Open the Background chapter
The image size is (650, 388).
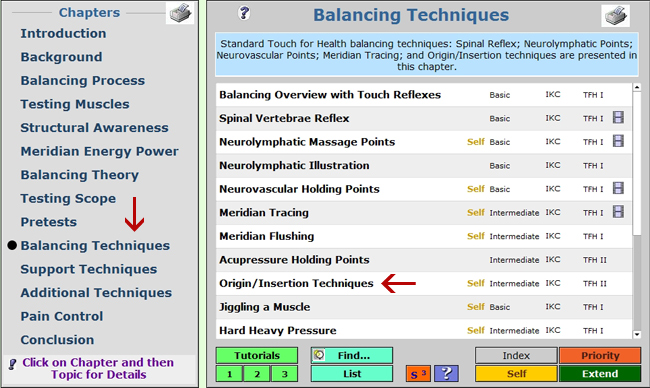click(x=61, y=57)
